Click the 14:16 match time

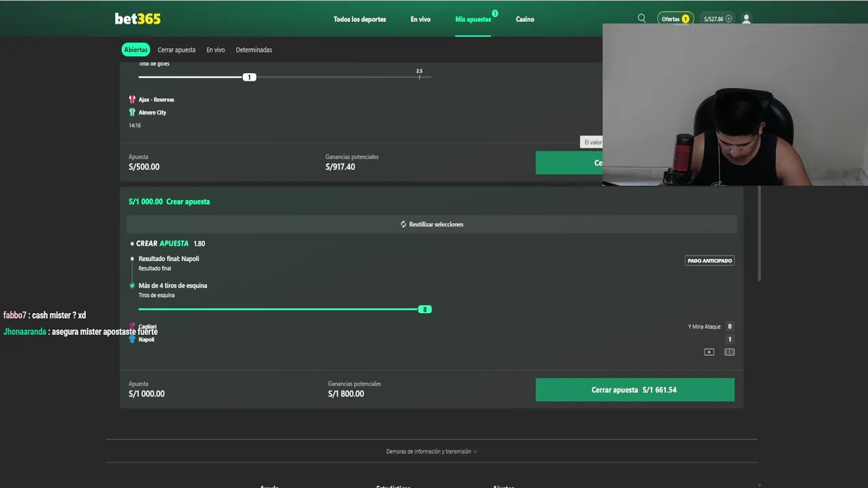135,125
